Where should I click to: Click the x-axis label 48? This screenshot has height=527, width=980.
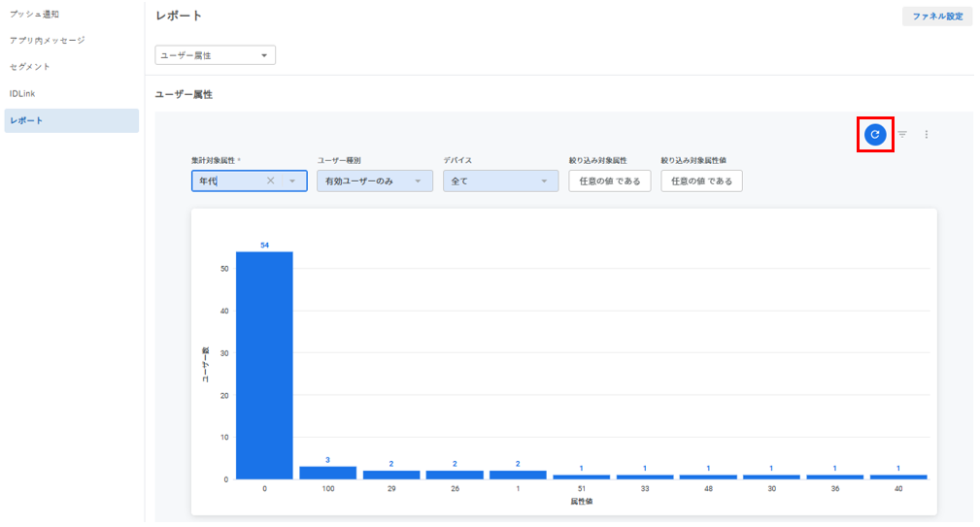(x=708, y=489)
